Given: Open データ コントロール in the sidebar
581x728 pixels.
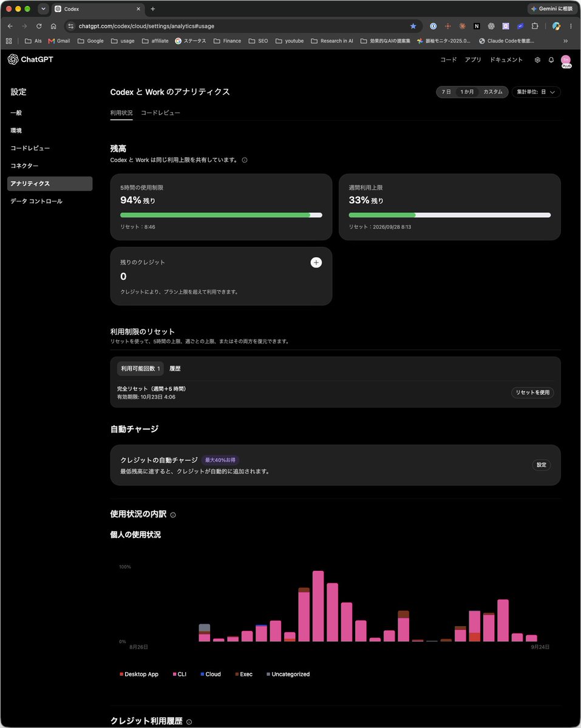Looking at the screenshot, I should point(50,201).
